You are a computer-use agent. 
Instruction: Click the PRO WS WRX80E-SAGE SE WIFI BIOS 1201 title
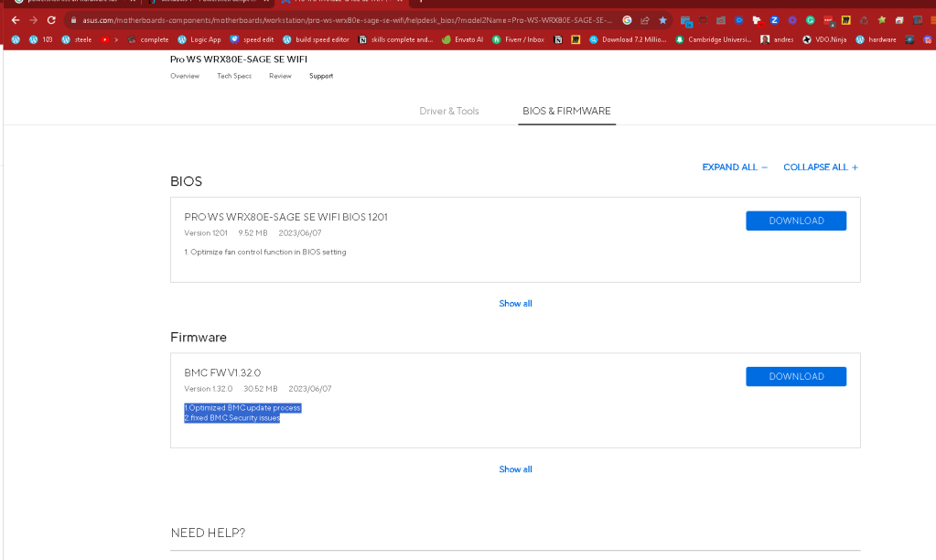286,217
